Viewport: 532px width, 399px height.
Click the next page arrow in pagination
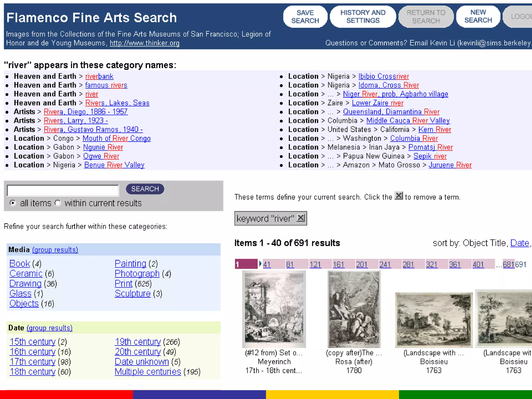pos(260,264)
